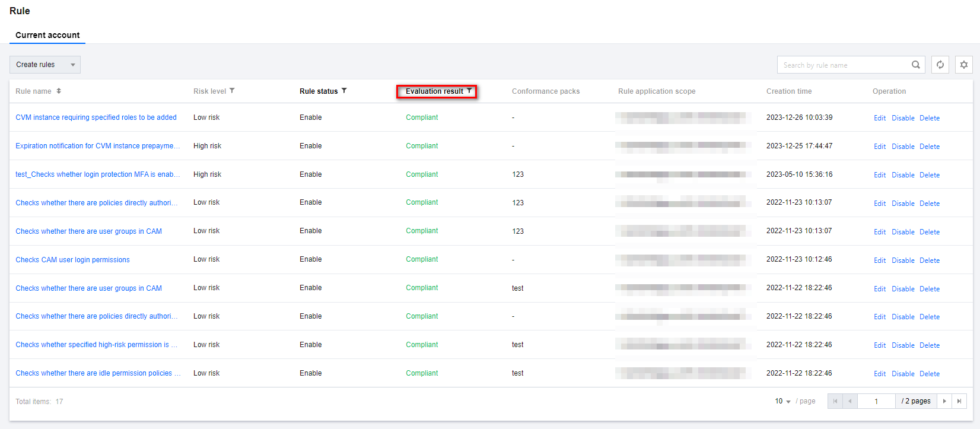
Task: Delete the test_Checks login protection MFA rule
Action: (x=930, y=175)
